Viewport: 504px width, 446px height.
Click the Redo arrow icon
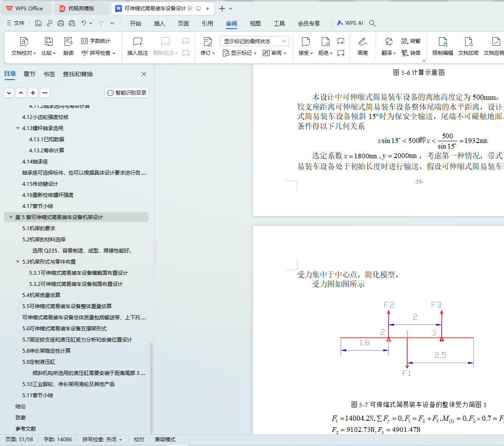pos(101,23)
